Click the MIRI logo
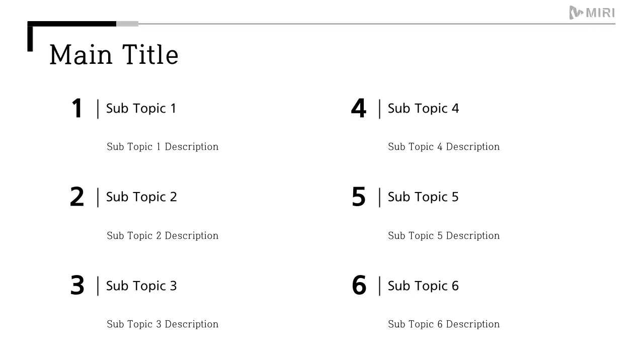This screenshot has height=362, width=644. click(x=592, y=13)
